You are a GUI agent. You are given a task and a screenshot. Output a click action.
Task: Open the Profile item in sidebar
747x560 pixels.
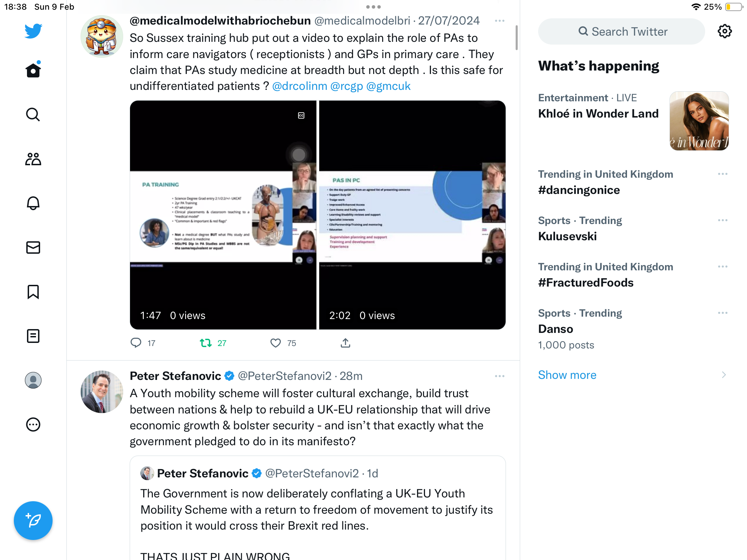click(x=33, y=380)
